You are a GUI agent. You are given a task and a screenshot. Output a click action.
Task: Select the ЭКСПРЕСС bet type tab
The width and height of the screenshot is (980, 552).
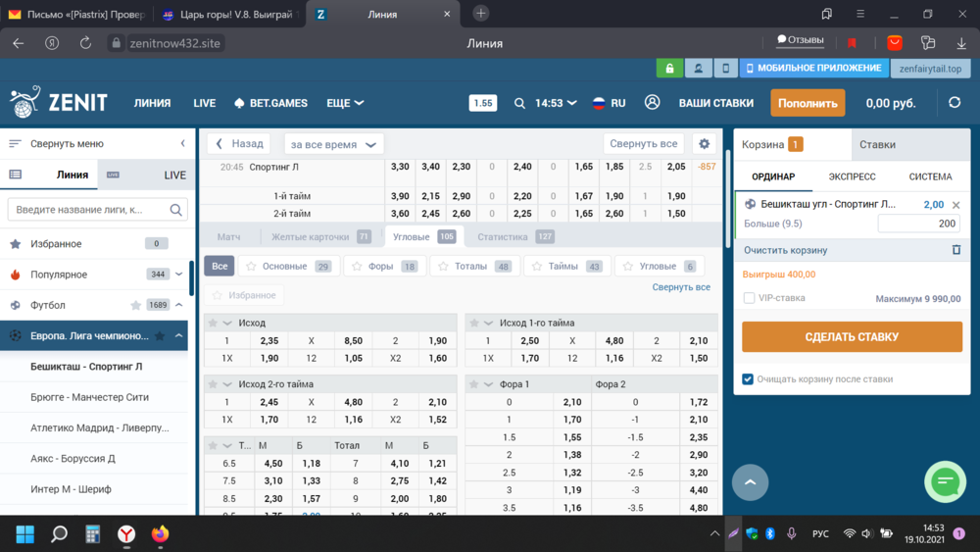coord(852,176)
